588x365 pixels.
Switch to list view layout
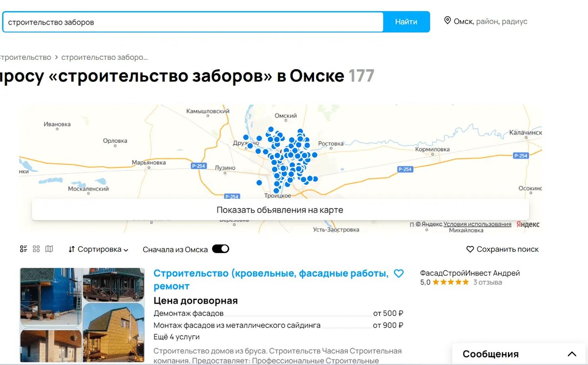[x=23, y=249]
